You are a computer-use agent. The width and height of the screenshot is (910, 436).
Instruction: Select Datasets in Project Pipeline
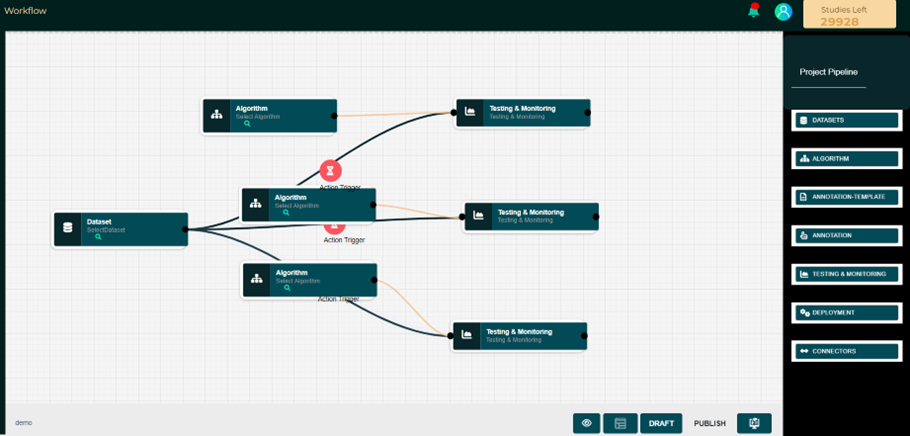tap(847, 120)
